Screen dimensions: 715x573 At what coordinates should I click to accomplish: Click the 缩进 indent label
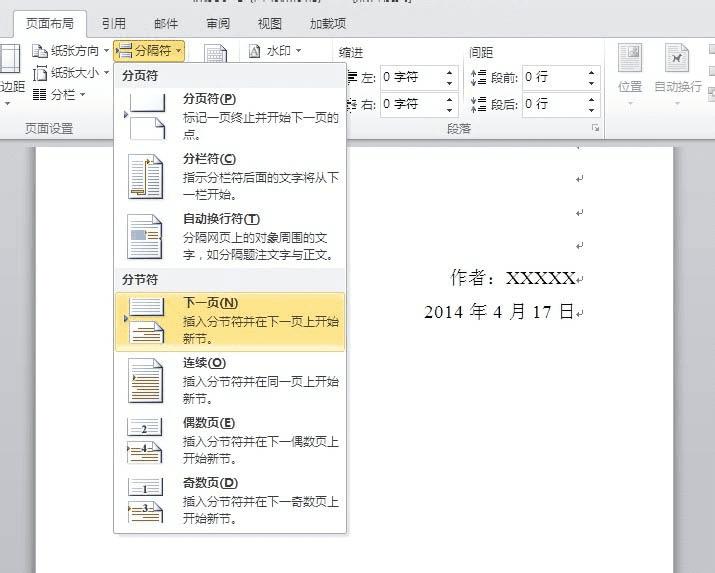coord(351,52)
